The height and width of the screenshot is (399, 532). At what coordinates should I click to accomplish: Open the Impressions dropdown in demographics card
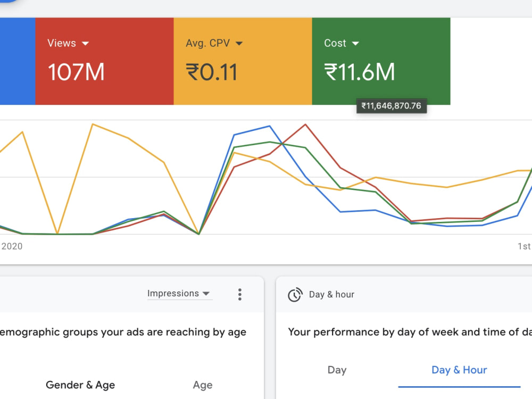point(179,294)
